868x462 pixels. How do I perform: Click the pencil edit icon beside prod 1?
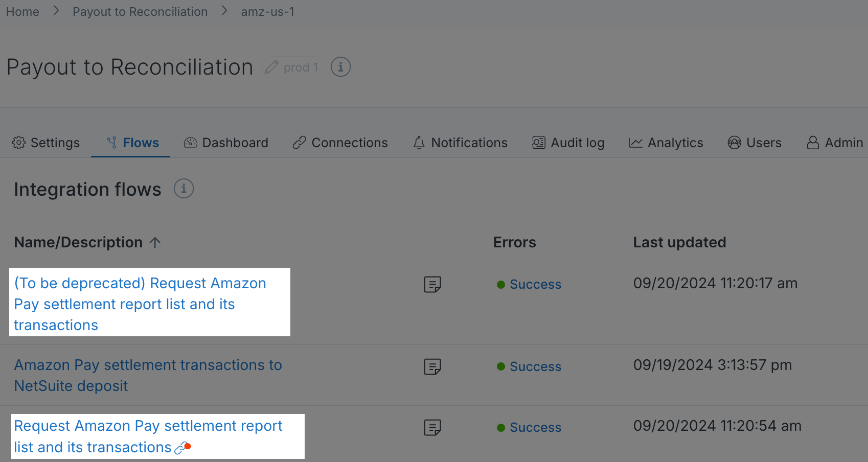tap(271, 67)
